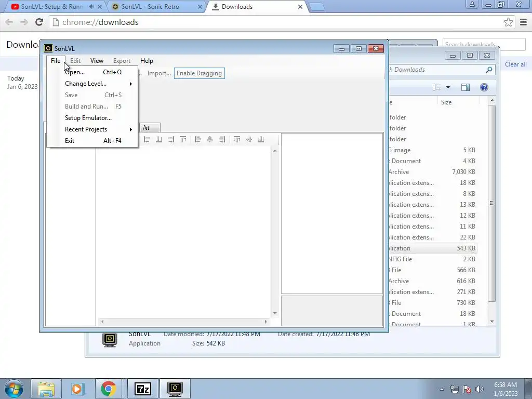The image size is (532, 399).
Task: Click SonLVL taskbar icon
Action: pos(175,389)
